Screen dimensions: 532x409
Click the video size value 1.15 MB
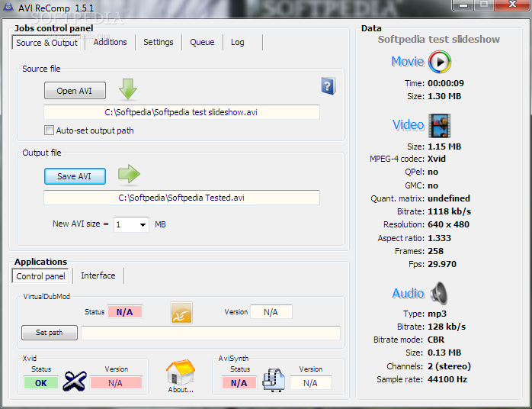[x=444, y=147]
